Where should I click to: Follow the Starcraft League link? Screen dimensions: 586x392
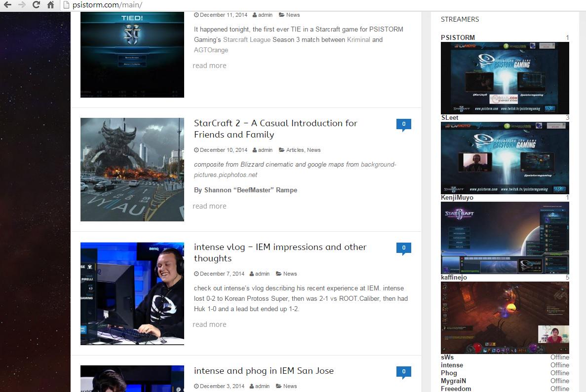click(x=247, y=39)
